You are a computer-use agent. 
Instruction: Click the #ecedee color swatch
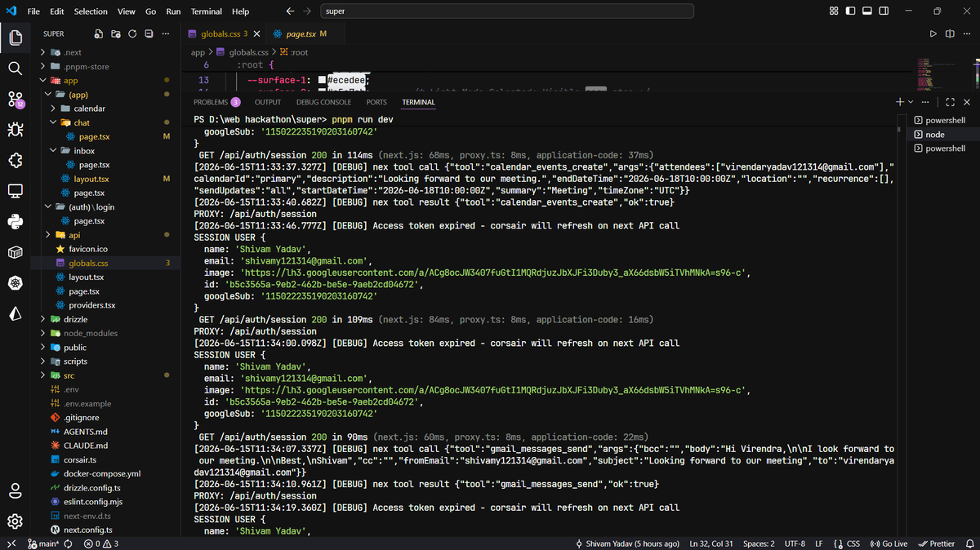click(x=322, y=80)
